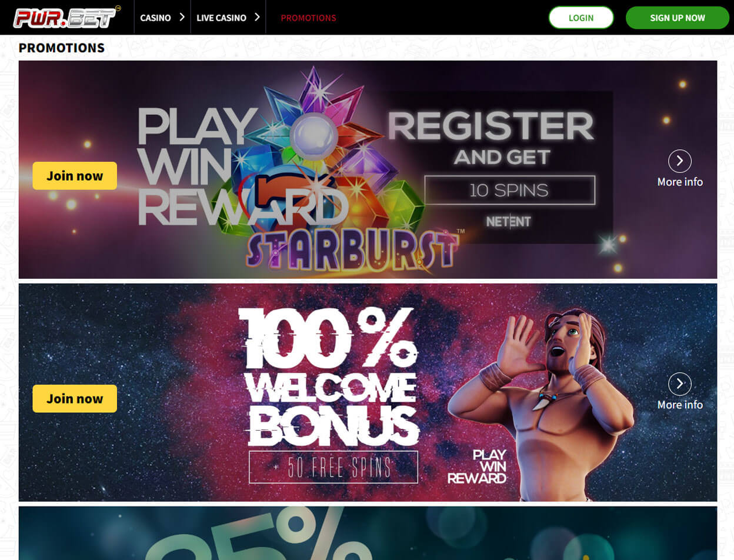Go to the Promotions tab

coord(308,18)
